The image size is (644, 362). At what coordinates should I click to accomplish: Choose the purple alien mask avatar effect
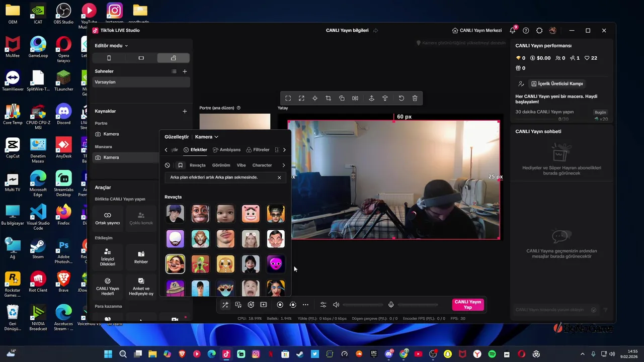click(276, 264)
